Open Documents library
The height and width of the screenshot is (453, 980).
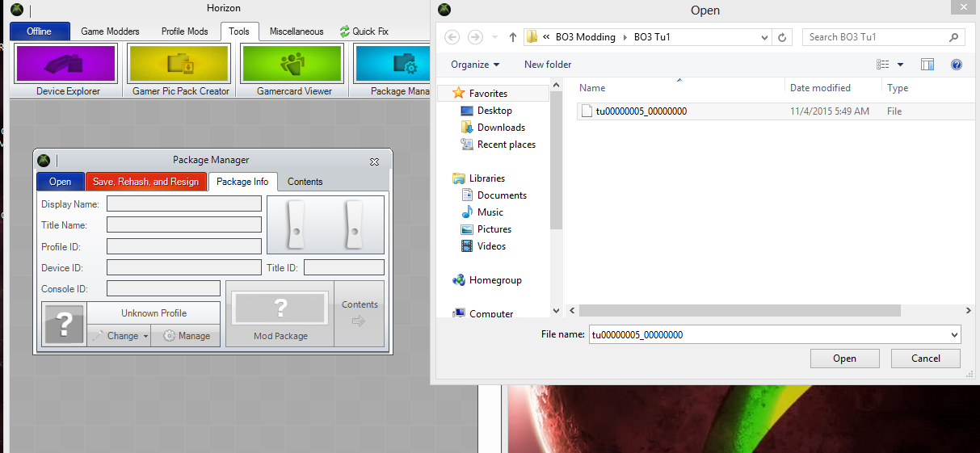point(502,195)
